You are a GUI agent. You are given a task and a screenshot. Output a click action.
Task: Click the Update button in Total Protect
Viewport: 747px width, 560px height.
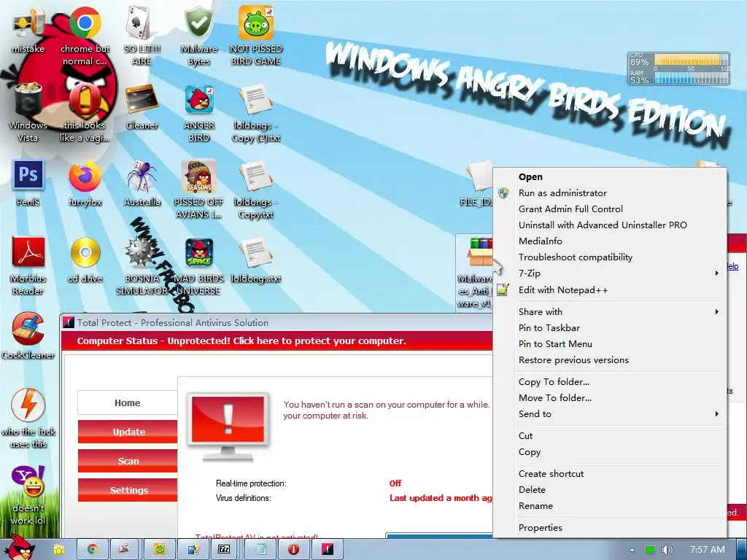coord(128,432)
